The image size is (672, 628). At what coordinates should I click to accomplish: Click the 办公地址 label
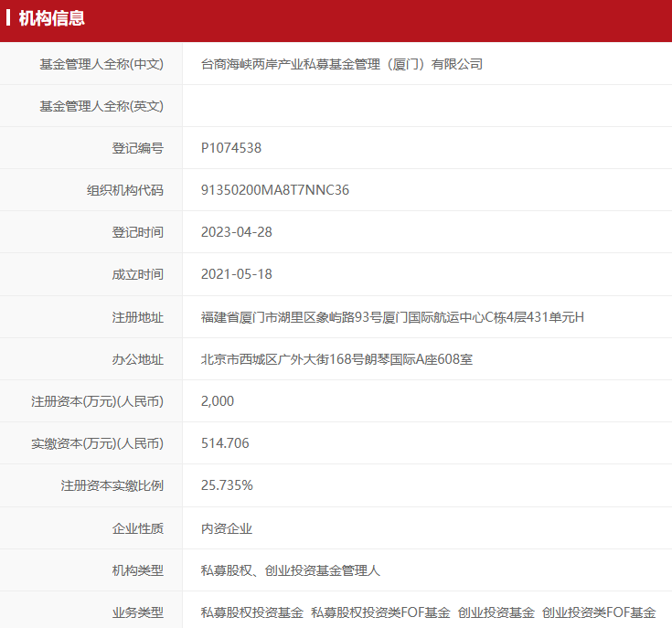pos(137,359)
